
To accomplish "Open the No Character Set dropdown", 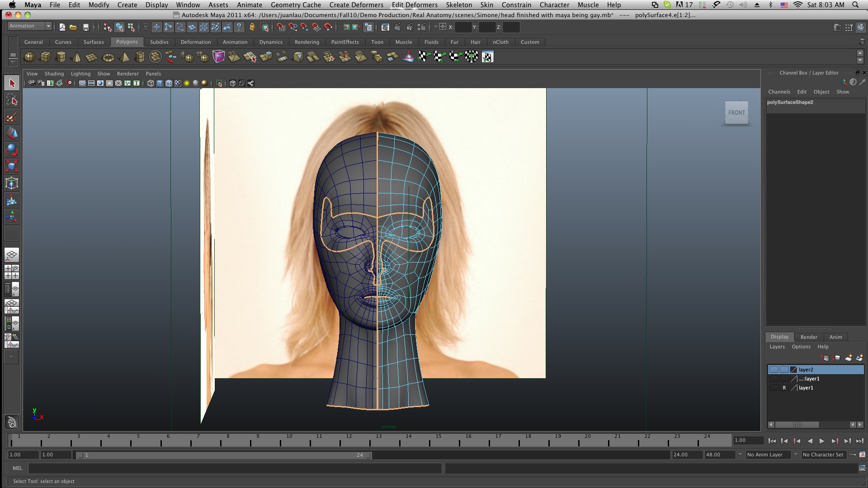I will click(x=823, y=455).
